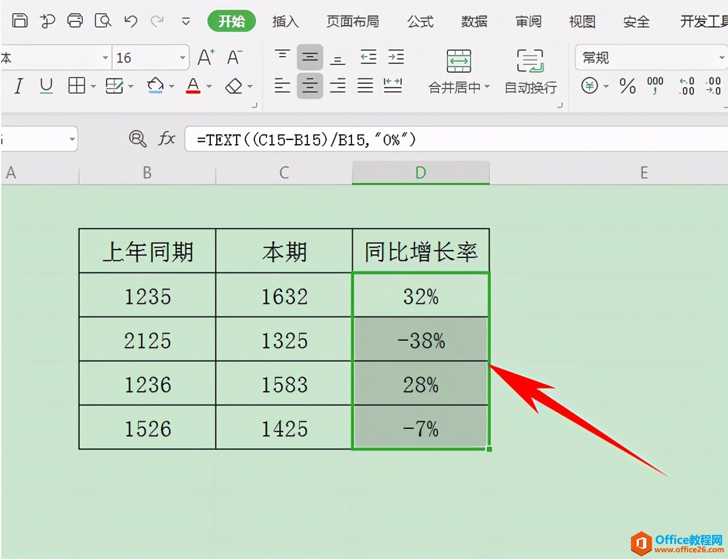Click the 安全 tab

[636, 21]
